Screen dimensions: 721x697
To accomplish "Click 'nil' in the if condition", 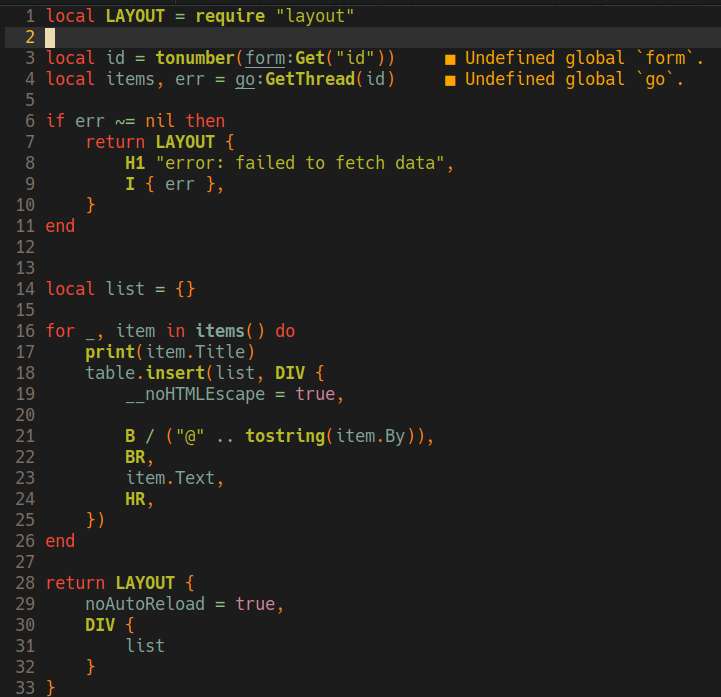I will tap(160, 121).
